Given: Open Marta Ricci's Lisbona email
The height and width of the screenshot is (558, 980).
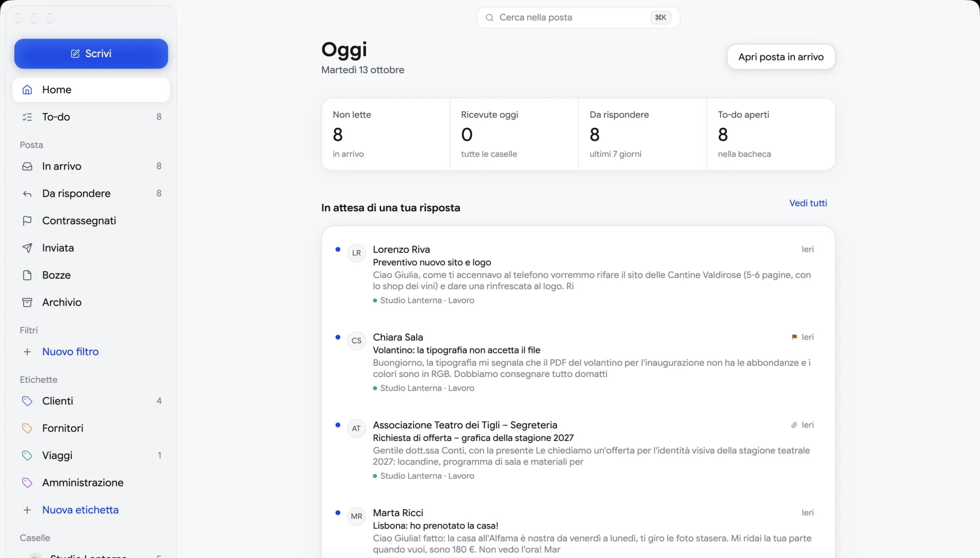Looking at the screenshot, I should point(578,529).
